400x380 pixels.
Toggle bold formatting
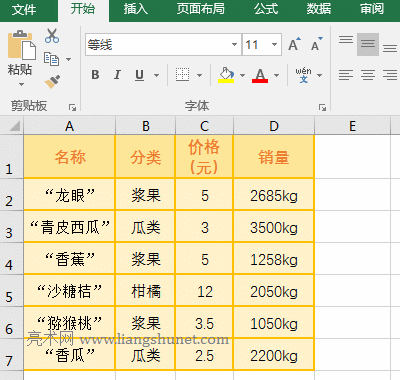point(95,75)
